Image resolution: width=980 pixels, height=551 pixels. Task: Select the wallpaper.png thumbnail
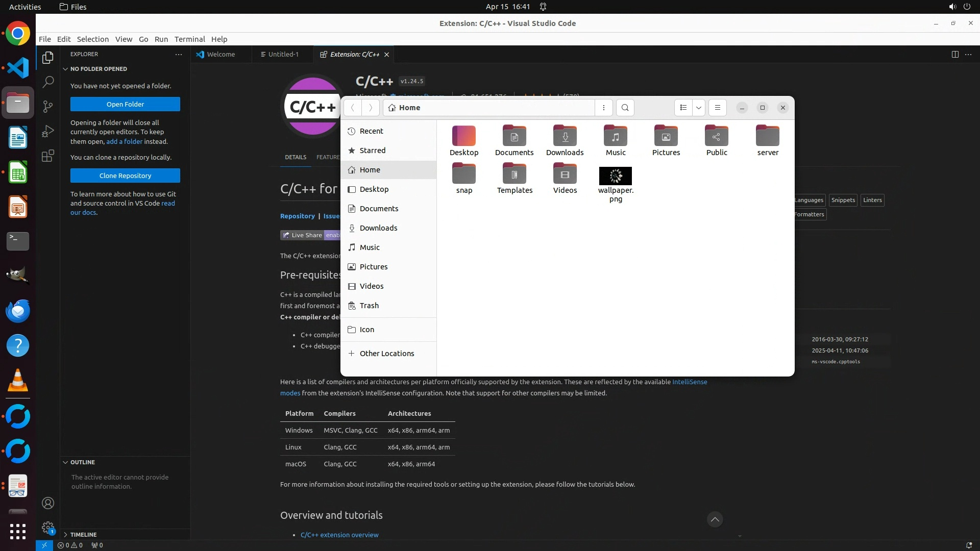point(615,176)
